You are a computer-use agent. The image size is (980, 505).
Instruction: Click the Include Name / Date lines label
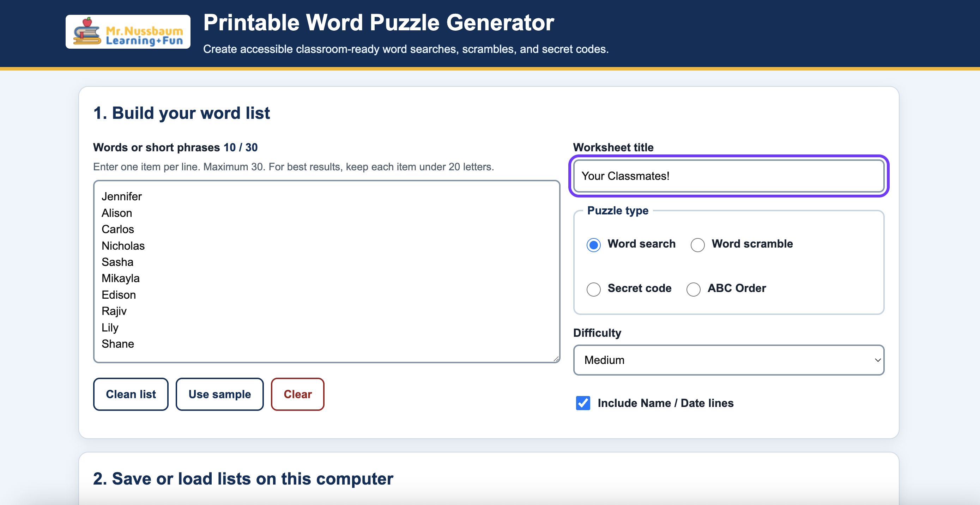point(665,403)
